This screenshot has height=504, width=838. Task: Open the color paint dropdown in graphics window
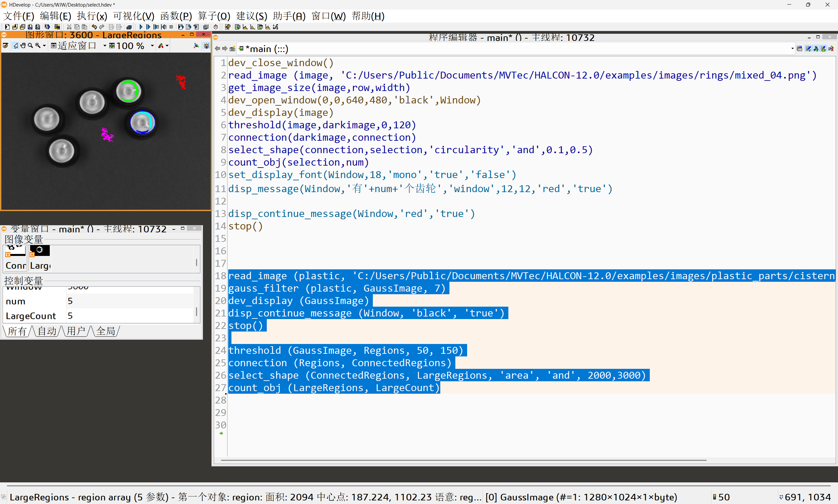(x=167, y=45)
